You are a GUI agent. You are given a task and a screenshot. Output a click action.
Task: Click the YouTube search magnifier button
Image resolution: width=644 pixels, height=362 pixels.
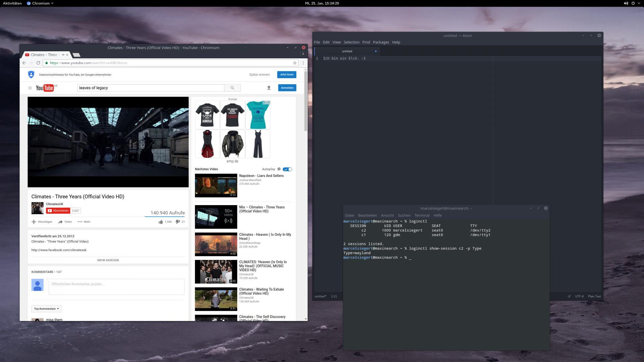232,88
